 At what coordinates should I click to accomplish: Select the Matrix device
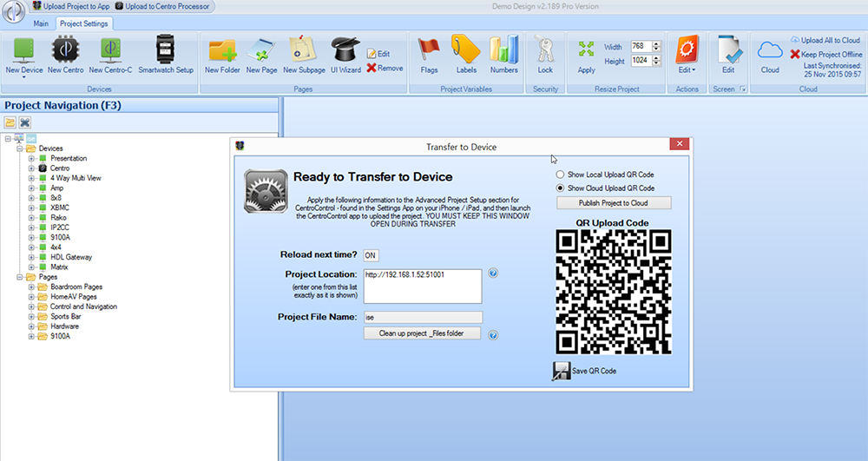pyautogui.click(x=59, y=267)
